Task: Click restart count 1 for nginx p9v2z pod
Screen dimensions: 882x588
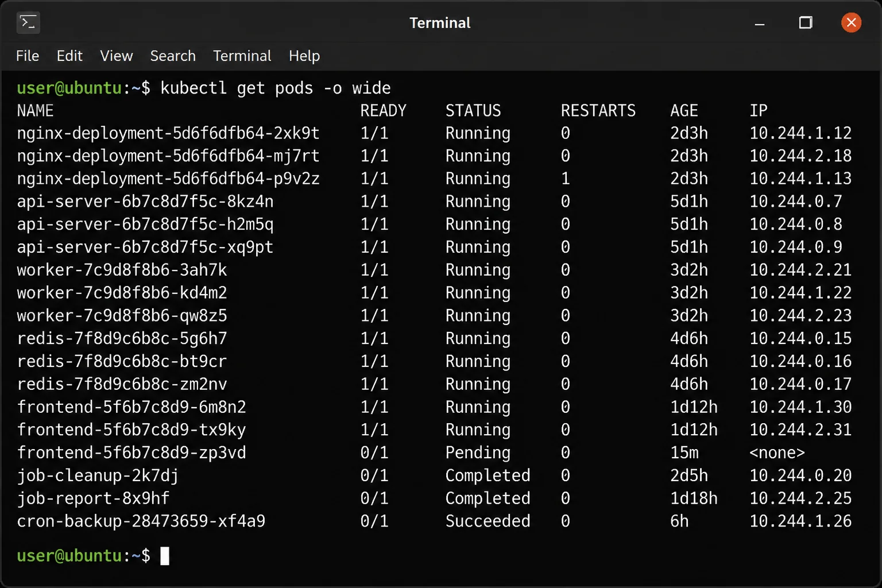Action: 566,179
